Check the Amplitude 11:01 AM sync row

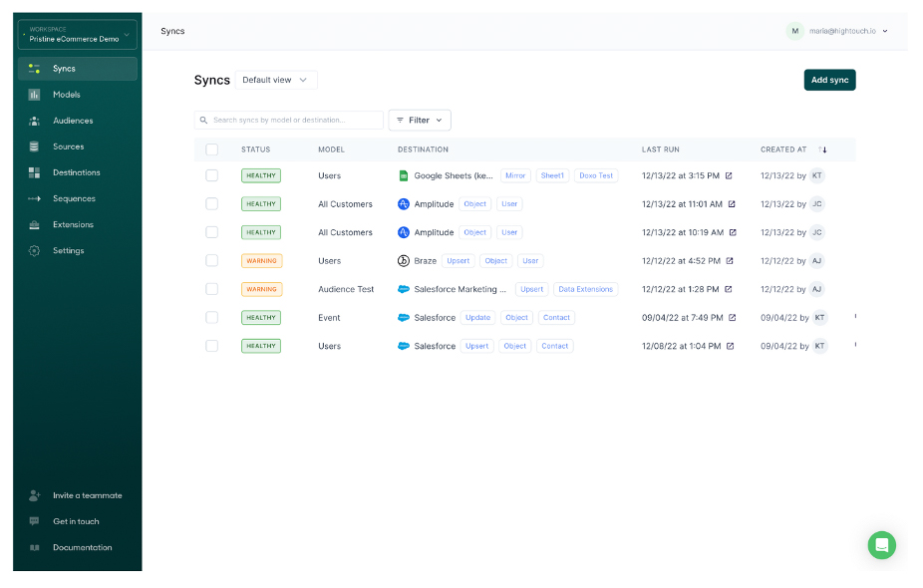(212, 203)
